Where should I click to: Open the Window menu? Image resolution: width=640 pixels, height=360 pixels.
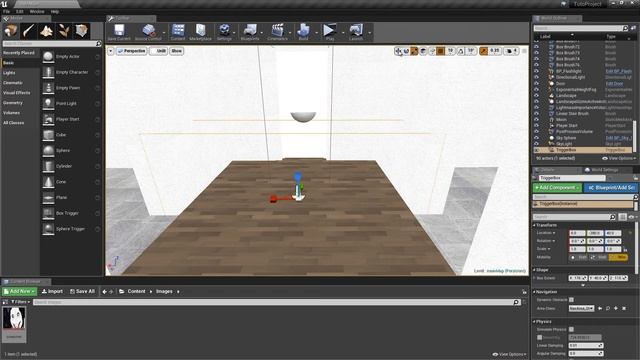point(37,11)
